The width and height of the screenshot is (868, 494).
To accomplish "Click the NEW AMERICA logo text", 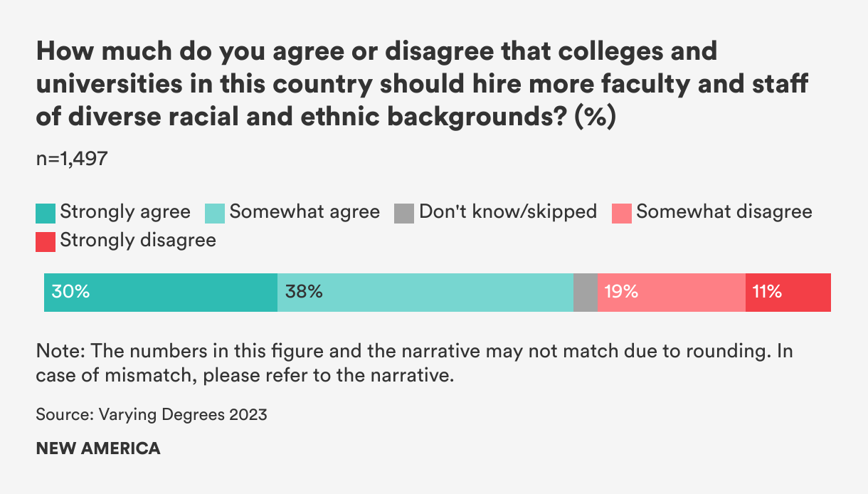I will pos(98,448).
